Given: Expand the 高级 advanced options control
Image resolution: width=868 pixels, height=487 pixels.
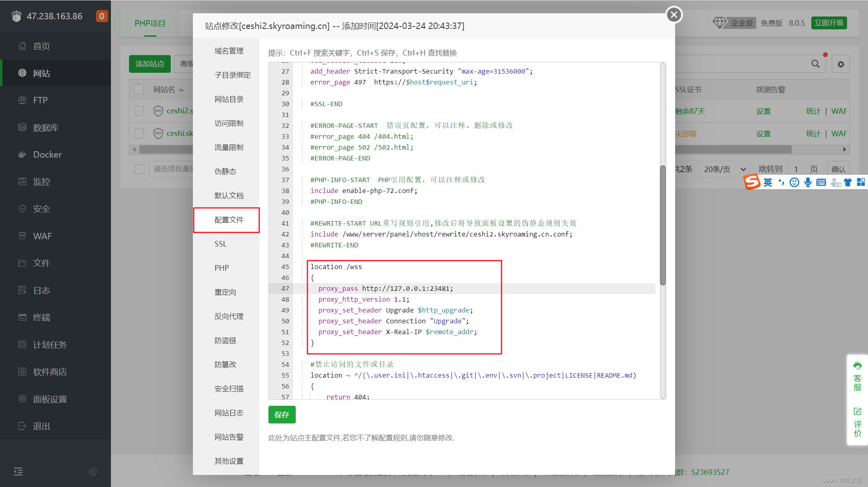Looking at the screenshot, I should [x=186, y=64].
